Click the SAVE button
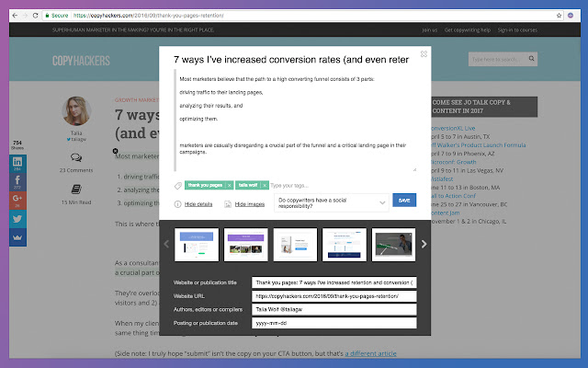This screenshot has width=588, height=368. [x=404, y=201]
